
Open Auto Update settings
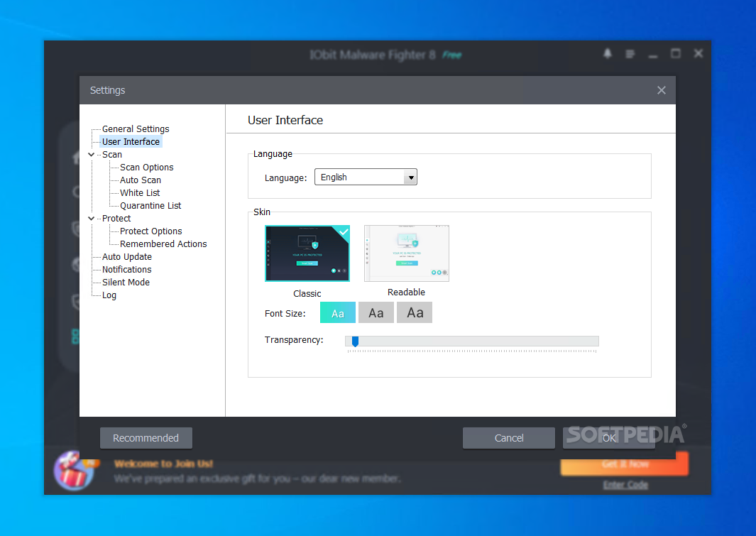pyautogui.click(x=127, y=257)
